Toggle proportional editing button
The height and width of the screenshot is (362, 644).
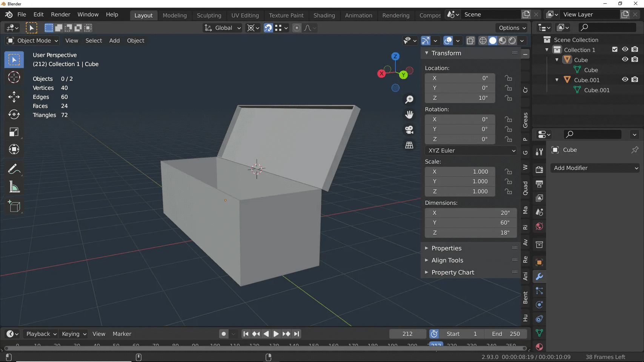297,28
